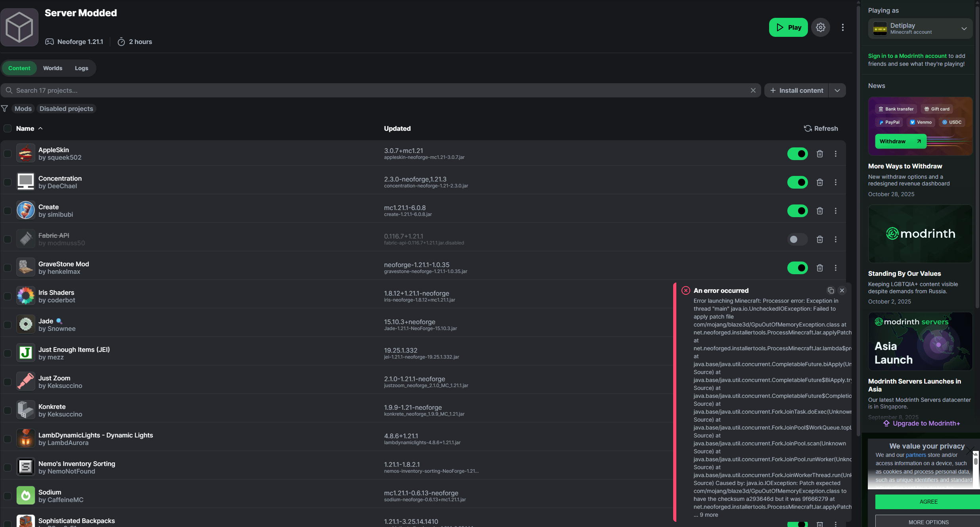Open the three-dot menu for Create mod

click(x=836, y=211)
